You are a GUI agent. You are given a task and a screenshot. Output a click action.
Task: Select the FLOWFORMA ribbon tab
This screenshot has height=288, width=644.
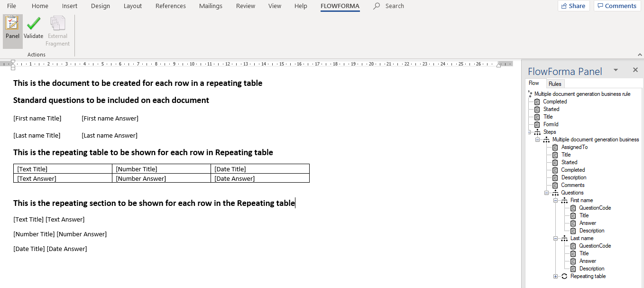340,6
